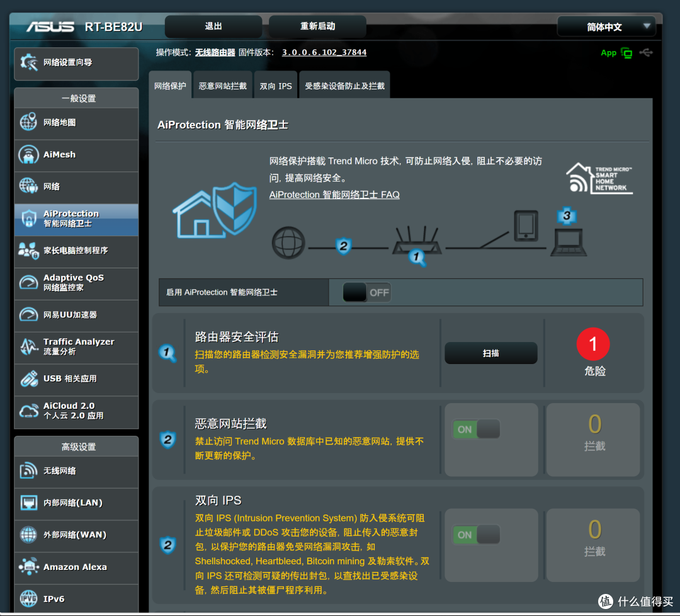Open Traffic Analyzer 流量分析 in sidebar
Screen dimensions: 680x616
pyautogui.click(x=76, y=348)
